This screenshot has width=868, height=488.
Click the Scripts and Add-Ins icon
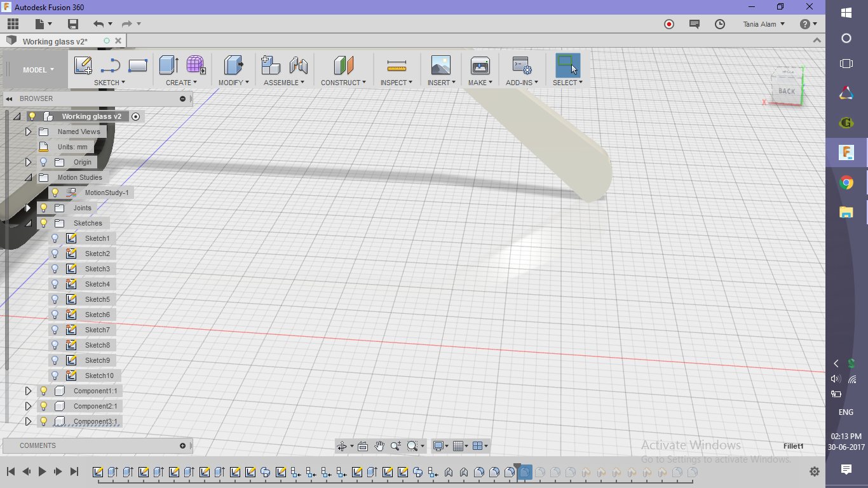522,65
